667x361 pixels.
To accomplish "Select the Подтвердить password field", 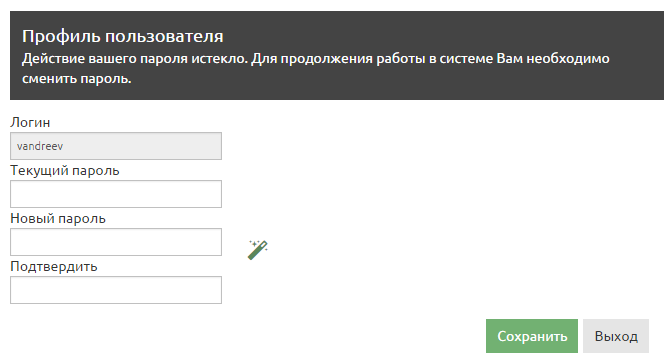I will click(x=116, y=290).
